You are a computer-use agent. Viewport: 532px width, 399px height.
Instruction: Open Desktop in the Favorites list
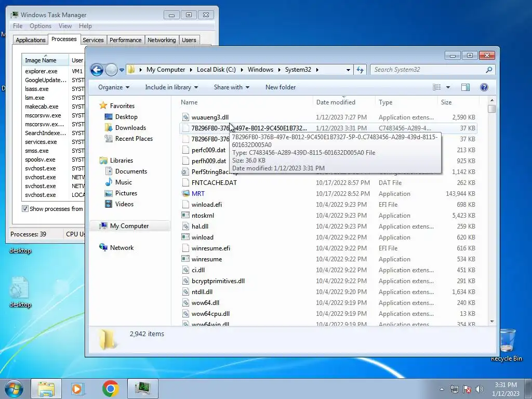click(126, 117)
